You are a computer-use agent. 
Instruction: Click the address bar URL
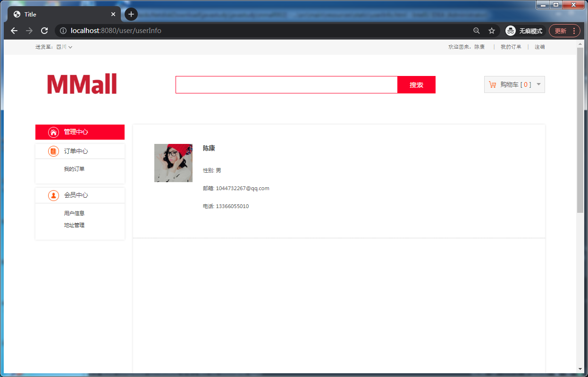(116, 31)
